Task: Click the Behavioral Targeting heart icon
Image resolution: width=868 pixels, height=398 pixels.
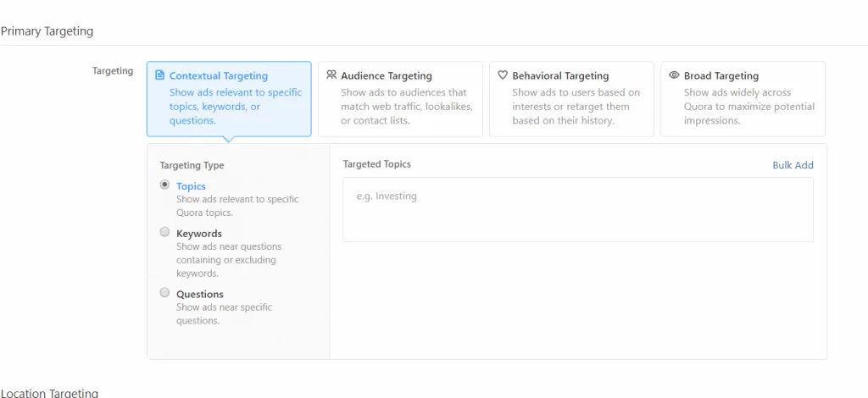Action: (x=503, y=75)
